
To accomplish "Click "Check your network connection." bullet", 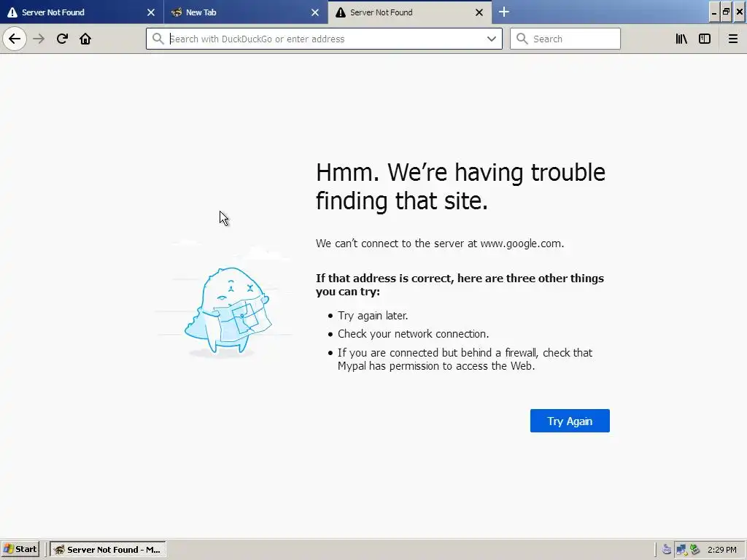I will 413,334.
